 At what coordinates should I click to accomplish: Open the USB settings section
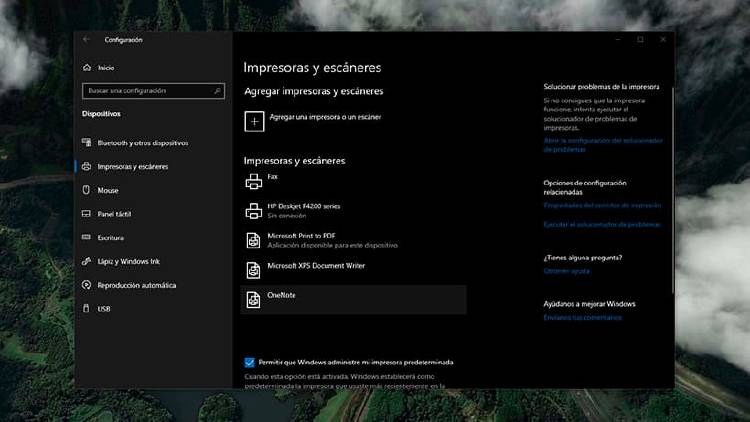tap(104, 309)
